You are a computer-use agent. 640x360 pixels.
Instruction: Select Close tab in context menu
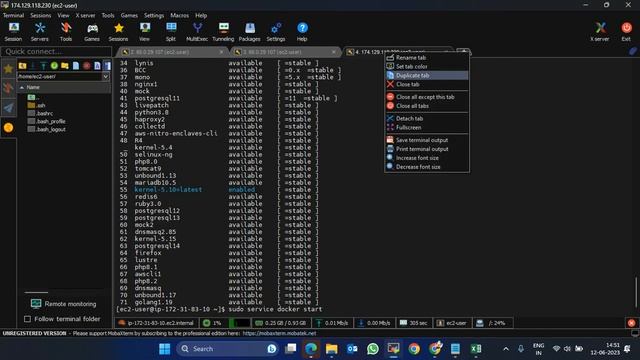[x=427, y=84]
